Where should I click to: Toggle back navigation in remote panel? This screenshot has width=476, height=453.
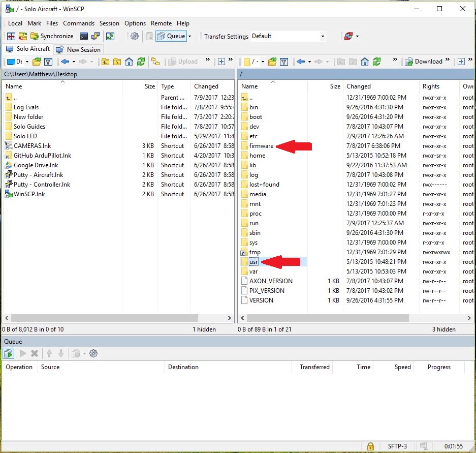click(x=302, y=61)
